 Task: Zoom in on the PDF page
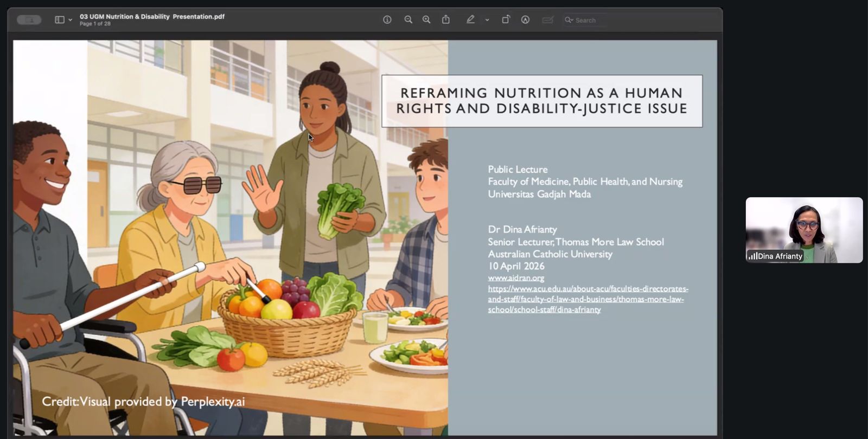click(426, 20)
